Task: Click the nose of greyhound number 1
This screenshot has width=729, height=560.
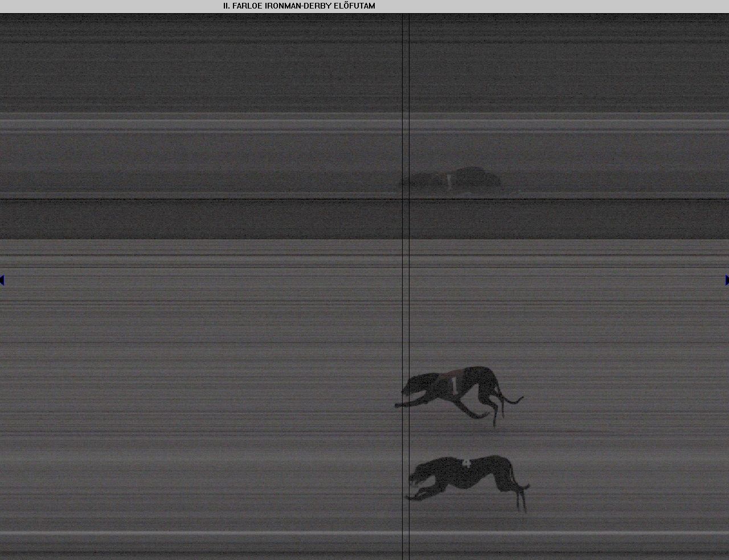Action: 403,392
